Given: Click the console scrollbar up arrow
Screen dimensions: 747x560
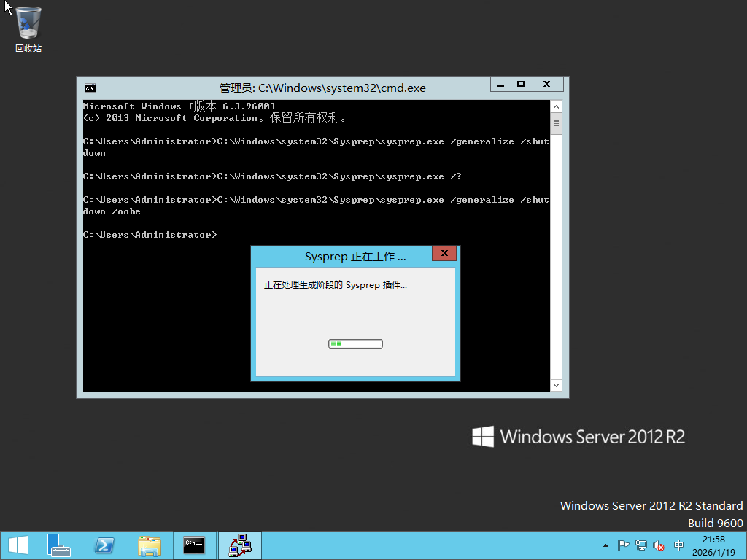Looking at the screenshot, I should (x=556, y=106).
